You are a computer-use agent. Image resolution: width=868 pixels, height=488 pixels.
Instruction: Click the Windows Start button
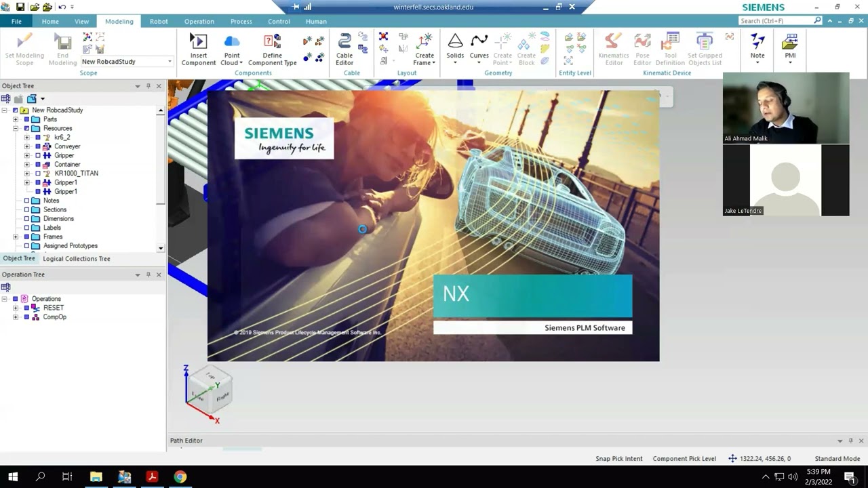coord(13,476)
